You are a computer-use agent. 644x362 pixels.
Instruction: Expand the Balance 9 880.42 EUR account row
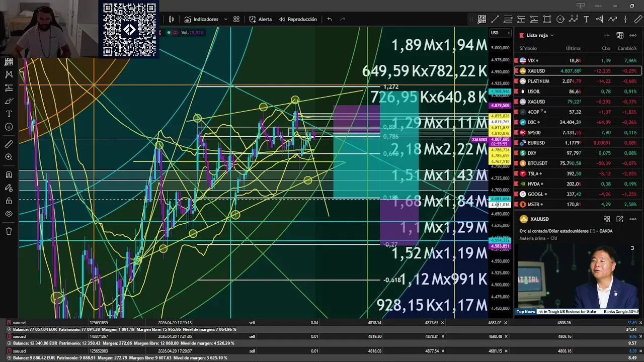point(9,358)
